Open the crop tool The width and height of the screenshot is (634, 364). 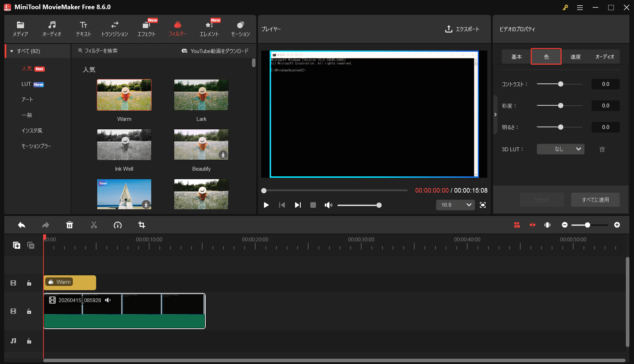(x=141, y=225)
